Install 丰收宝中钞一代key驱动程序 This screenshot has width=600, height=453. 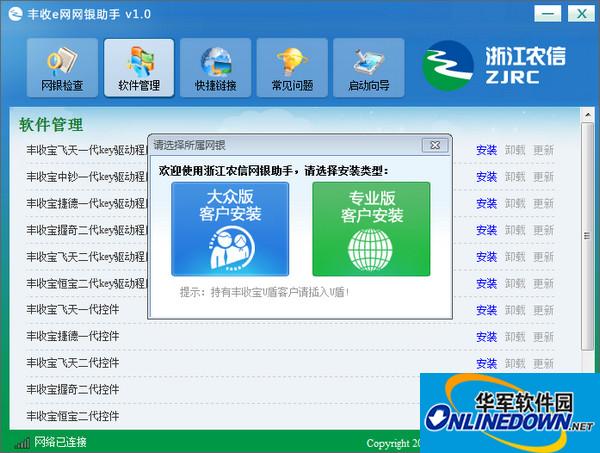point(486,177)
